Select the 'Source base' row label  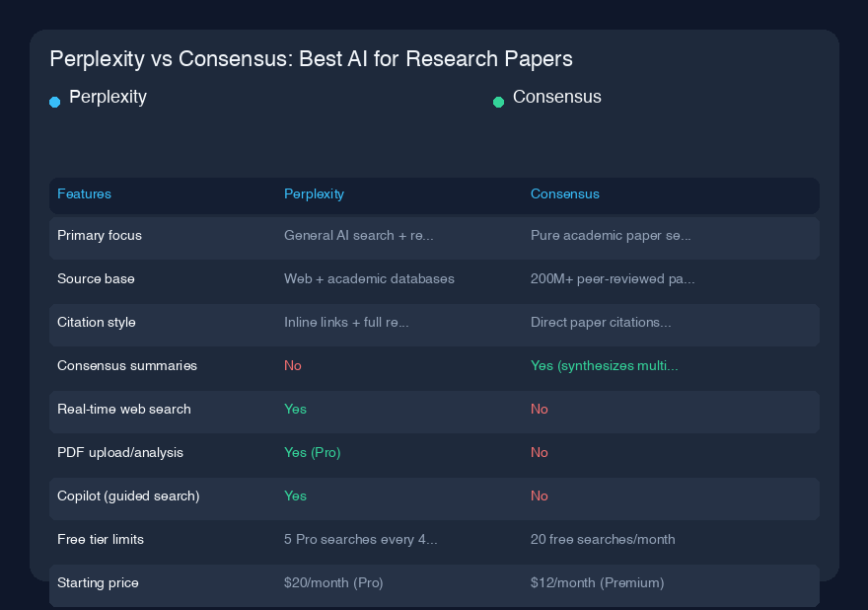(96, 278)
